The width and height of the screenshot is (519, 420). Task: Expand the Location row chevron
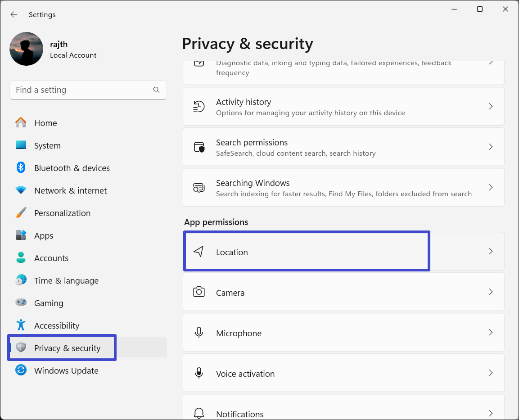(x=491, y=252)
